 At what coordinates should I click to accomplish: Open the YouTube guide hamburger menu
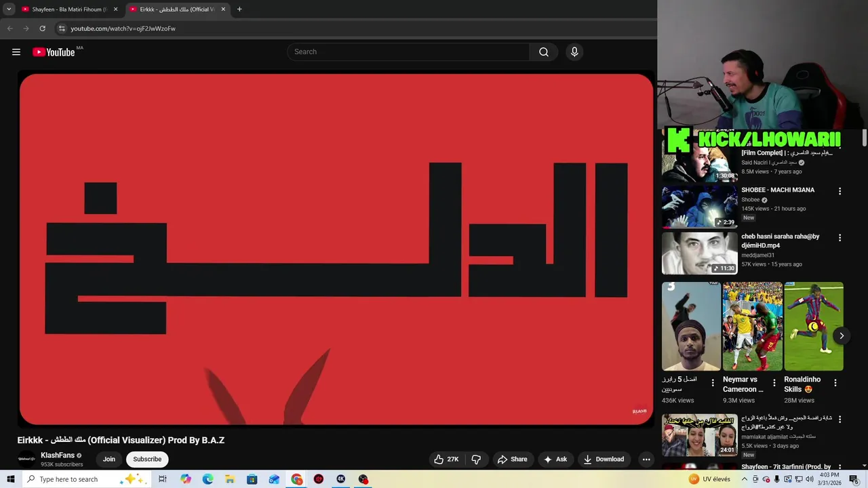tap(16, 52)
